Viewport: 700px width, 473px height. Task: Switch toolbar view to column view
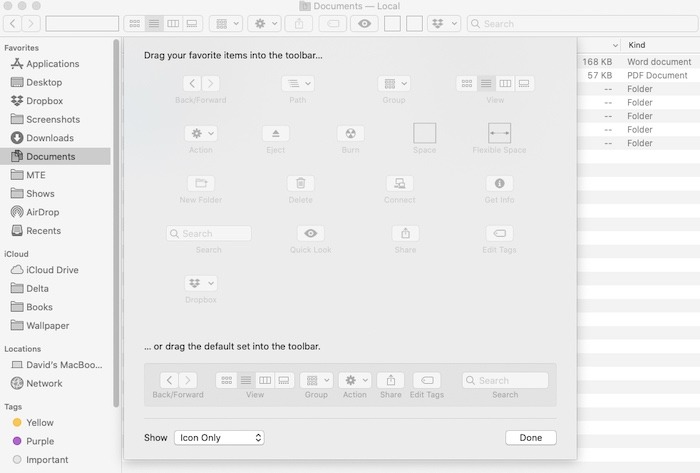click(x=173, y=24)
